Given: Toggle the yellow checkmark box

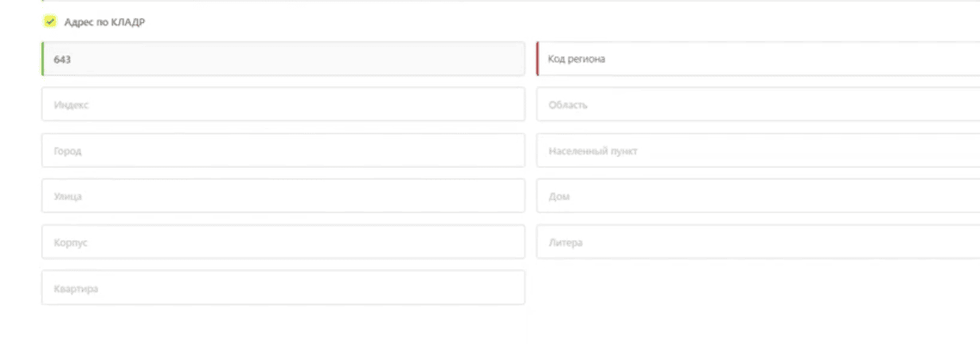Looking at the screenshot, I should coord(50,21).
